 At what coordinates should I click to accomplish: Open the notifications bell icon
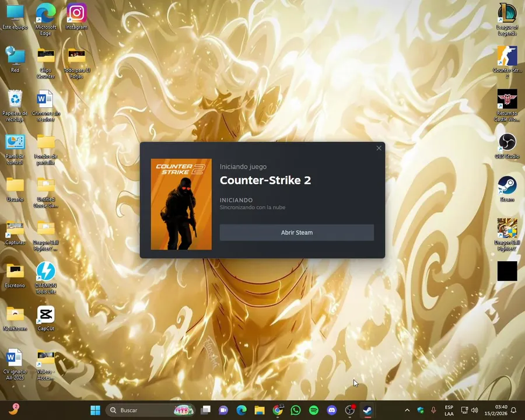click(513, 410)
